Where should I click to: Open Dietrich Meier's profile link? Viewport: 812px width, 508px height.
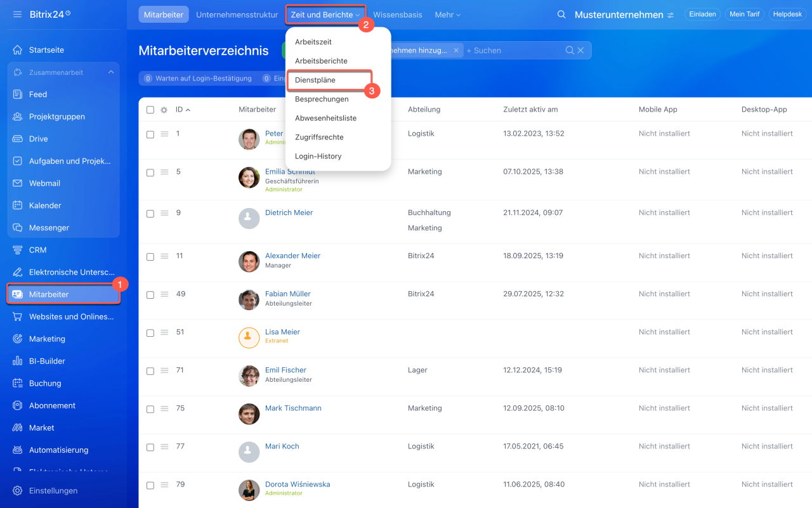pyautogui.click(x=289, y=213)
